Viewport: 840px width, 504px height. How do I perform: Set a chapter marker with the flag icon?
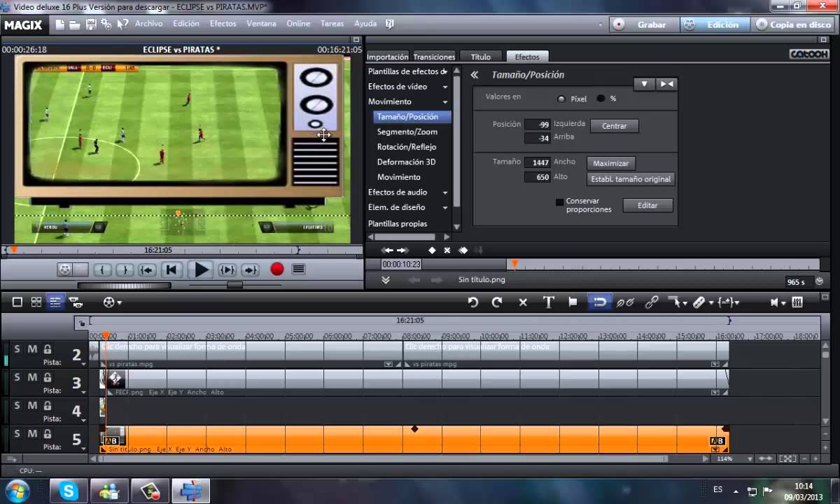573,302
